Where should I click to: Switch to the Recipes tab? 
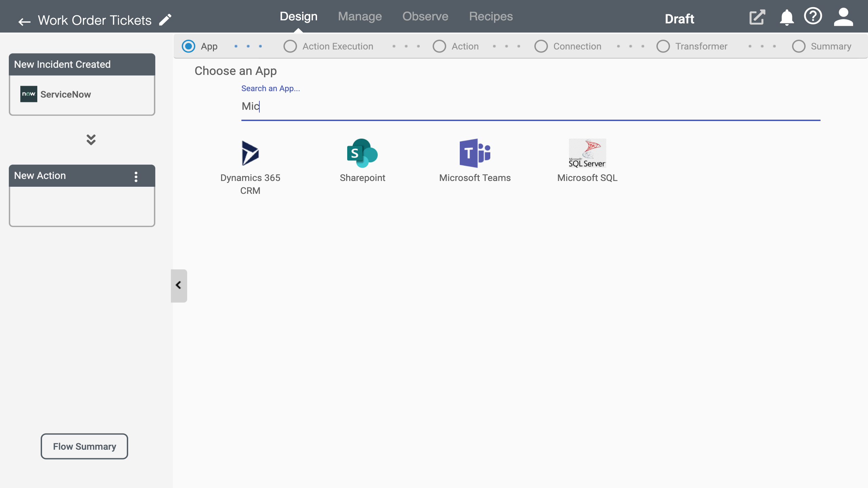pyautogui.click(x=491, y=16)
